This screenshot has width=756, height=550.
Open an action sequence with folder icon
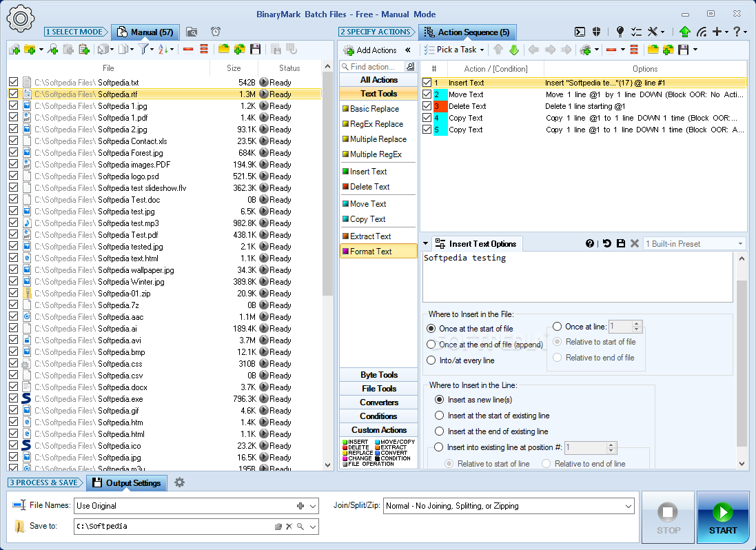[653, 50]
